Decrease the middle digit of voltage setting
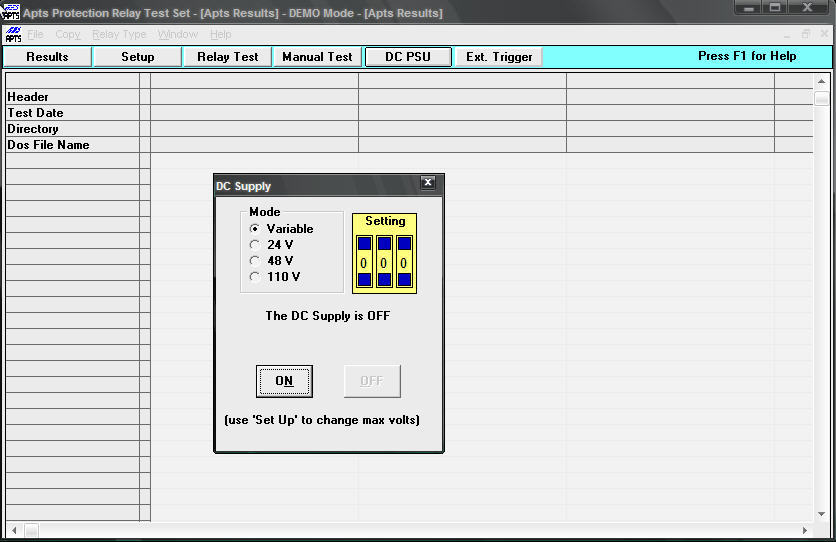Viewport: 836px width, 542px height. (x=384, y=279)
